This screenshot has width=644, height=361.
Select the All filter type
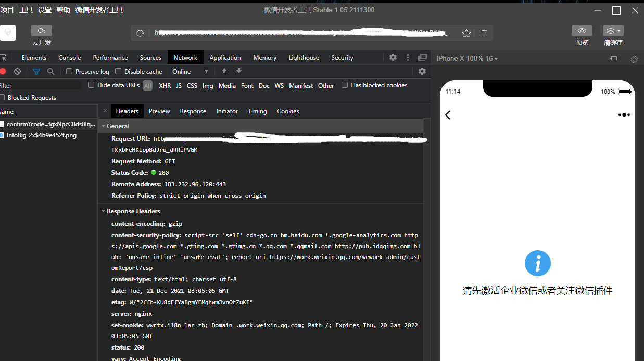[148, 86]
